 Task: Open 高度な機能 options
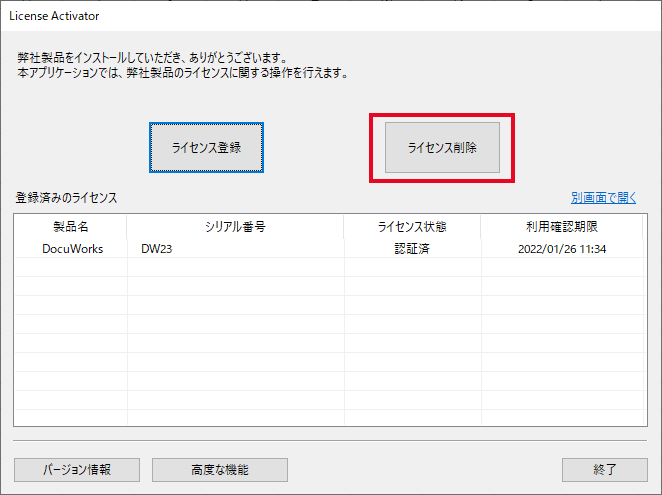[x=220, y=470]
